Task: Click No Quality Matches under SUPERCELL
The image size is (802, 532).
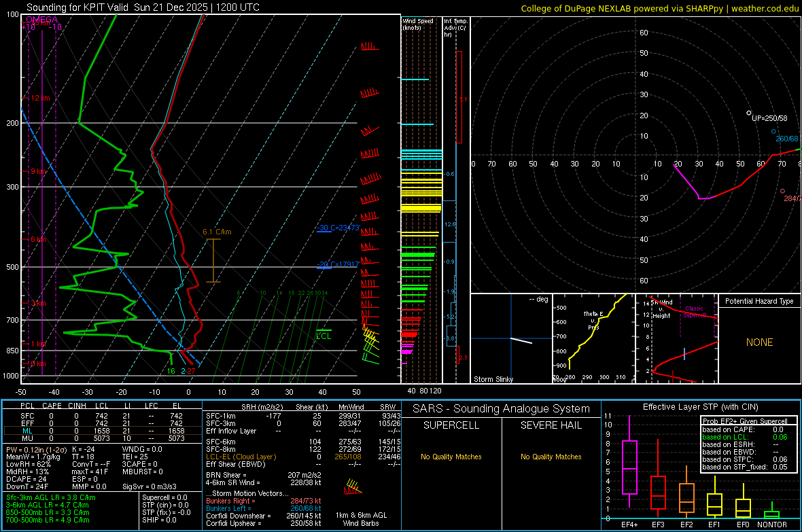Action: tap(451, 457)
